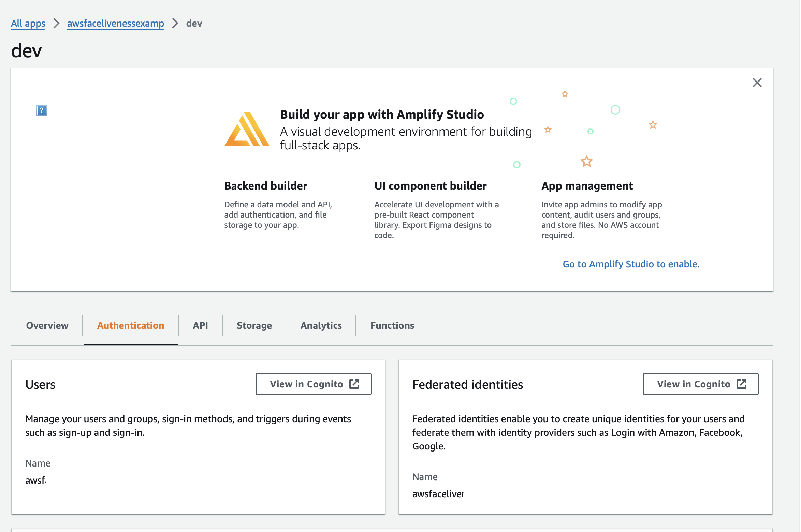The width and height of the screenshot is (801, 532).
Task: Switch to the Overview tab
Action: 47,325
